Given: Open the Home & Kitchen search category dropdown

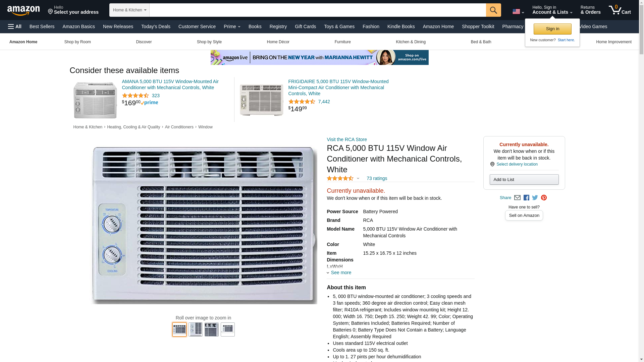Looking at the screenshot, I should pos(129,10).
